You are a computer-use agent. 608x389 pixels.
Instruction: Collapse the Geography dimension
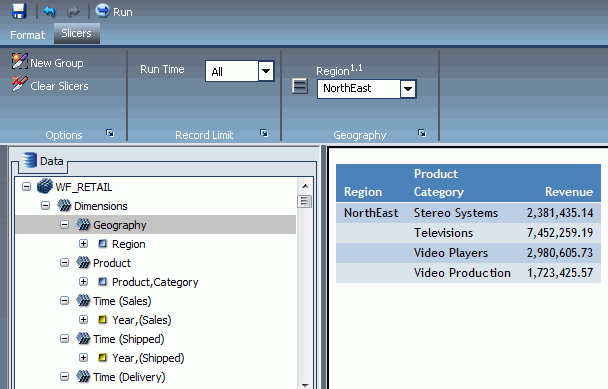click(x=64, y=225)
